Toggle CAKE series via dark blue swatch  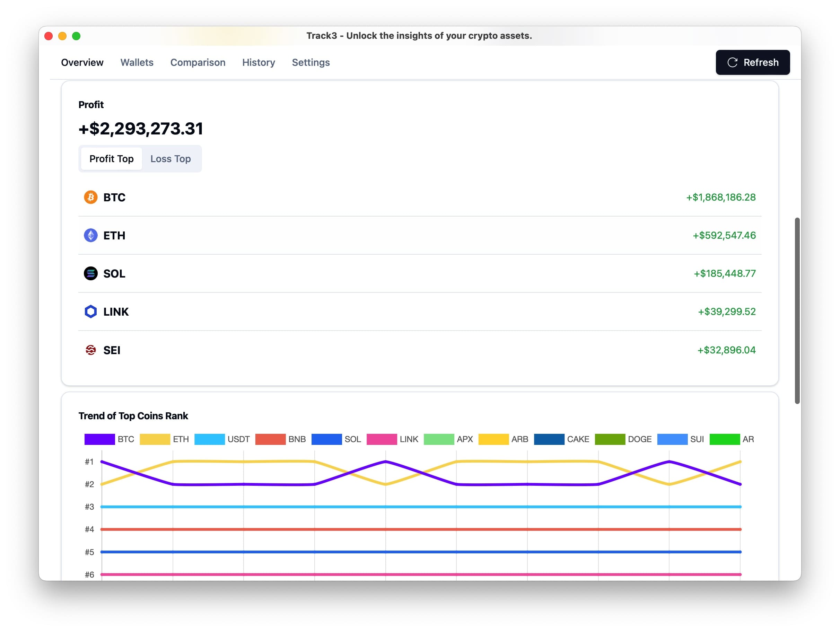coord(549,439)
